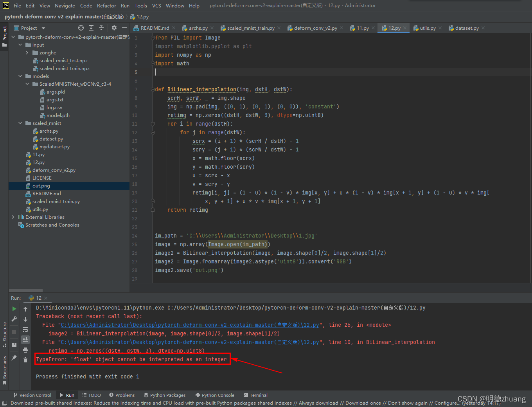Follow traceback link for line 26

point(190,325)
